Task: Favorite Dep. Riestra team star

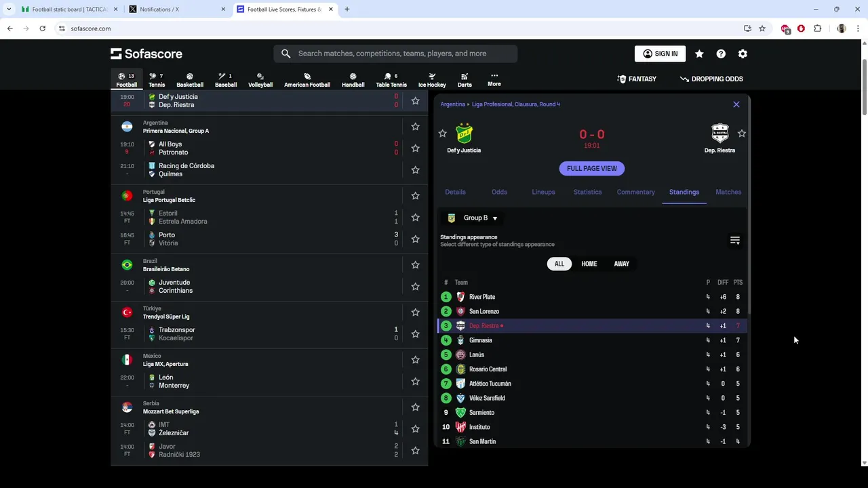Action: [742, 134]
